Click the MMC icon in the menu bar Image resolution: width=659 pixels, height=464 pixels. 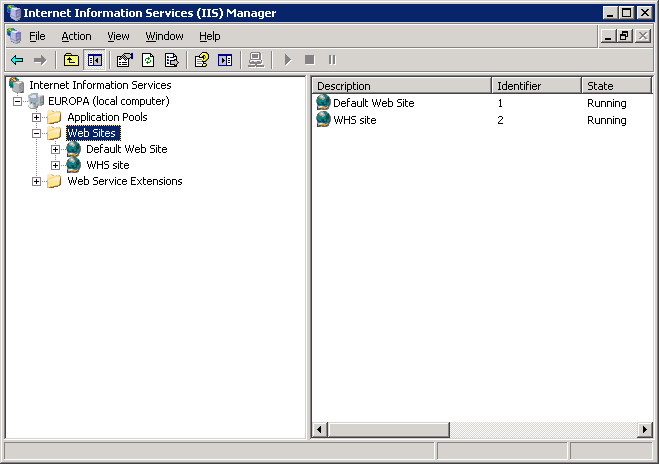coord(14,36)
